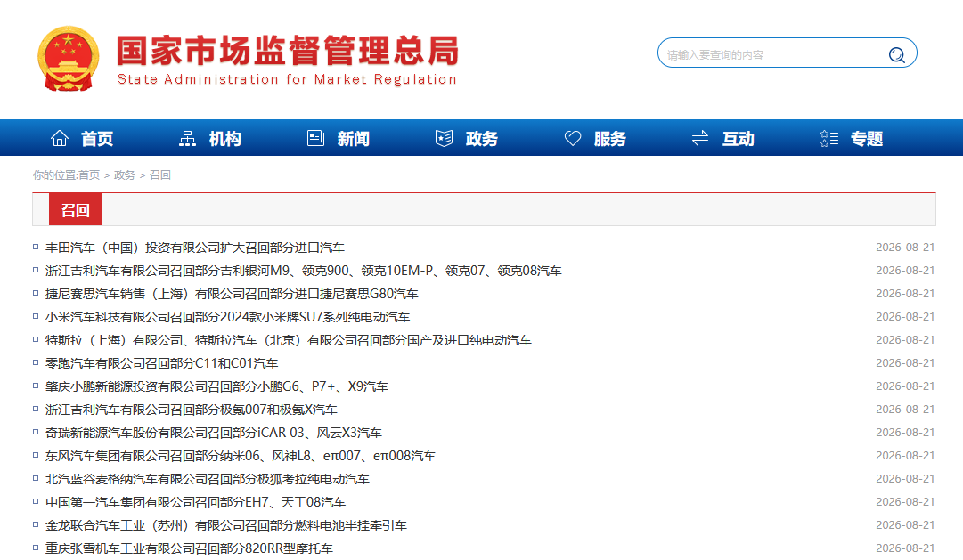The height and width of the screenshot is (560, 963).
Task: Open the 互动 navigation menu
Action: pos(739,139)
